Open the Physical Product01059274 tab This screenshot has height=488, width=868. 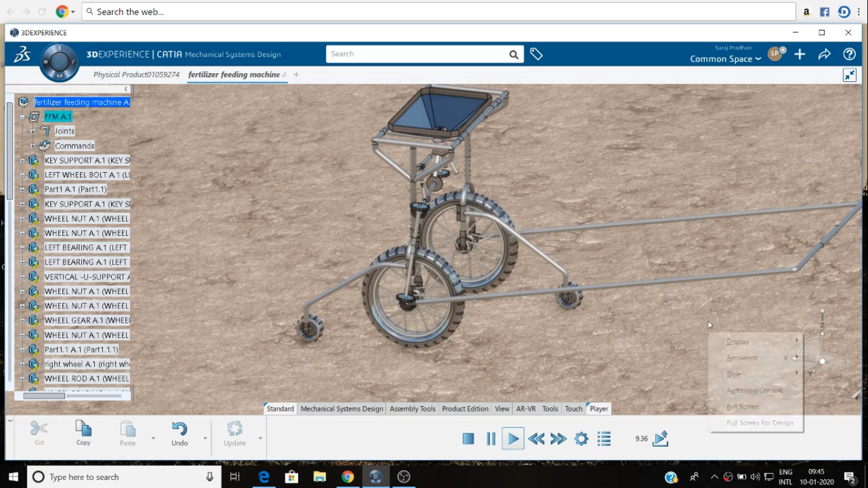click(137, 75)
